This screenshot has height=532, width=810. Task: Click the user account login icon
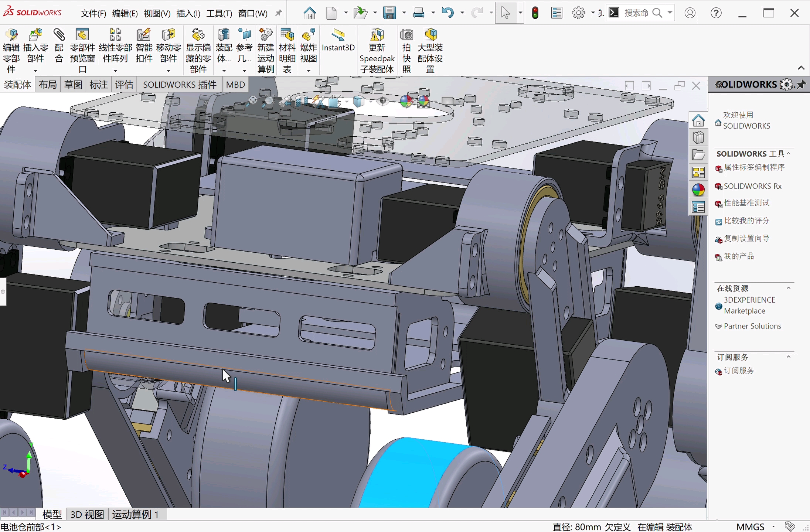pyautogui.click(x=690, y=13)
